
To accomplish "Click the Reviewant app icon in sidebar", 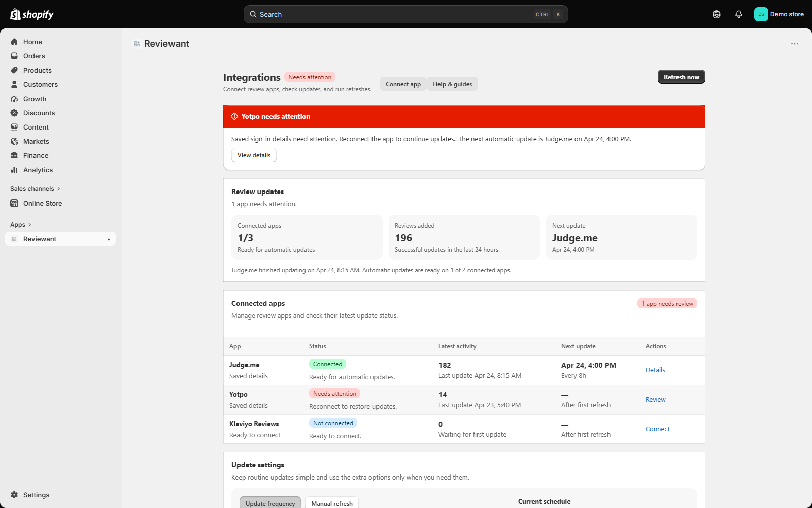I will (14, 239).
